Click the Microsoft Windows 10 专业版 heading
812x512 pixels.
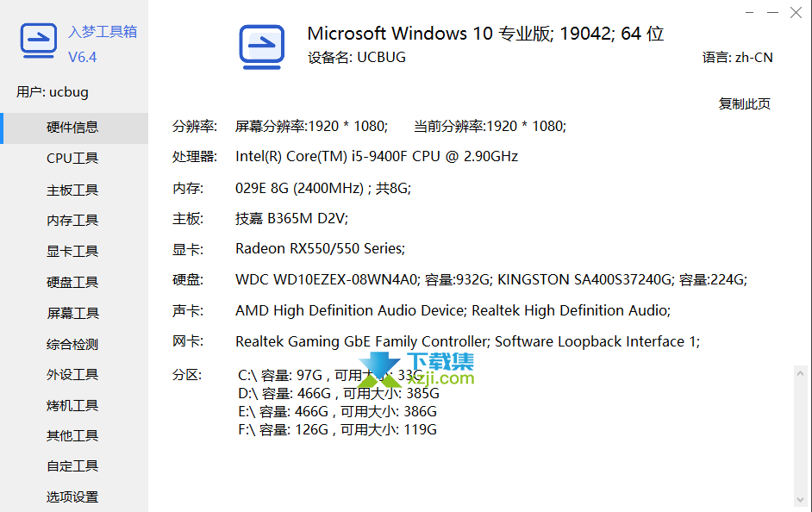485,34
